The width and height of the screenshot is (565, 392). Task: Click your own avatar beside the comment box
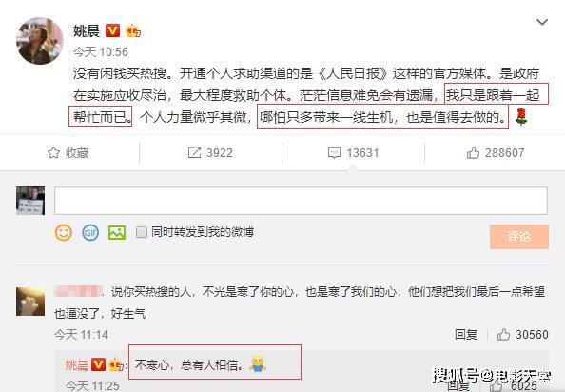pos(30,201)
